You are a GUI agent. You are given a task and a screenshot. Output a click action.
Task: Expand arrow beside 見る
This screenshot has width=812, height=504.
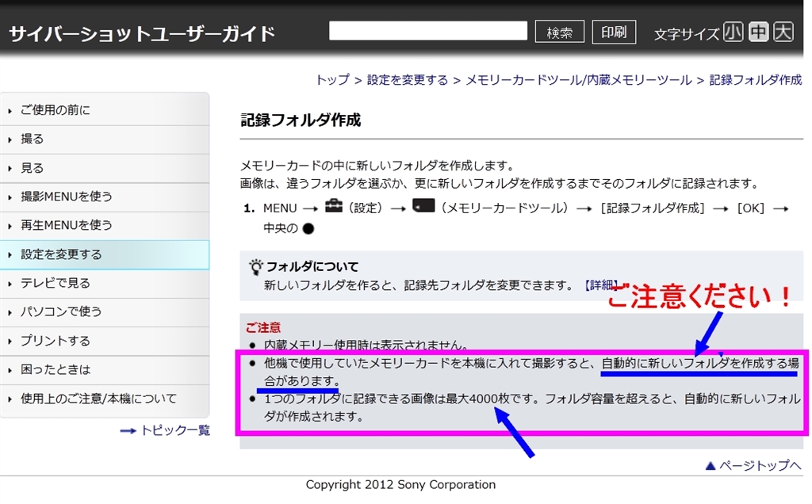click(10, 169)
